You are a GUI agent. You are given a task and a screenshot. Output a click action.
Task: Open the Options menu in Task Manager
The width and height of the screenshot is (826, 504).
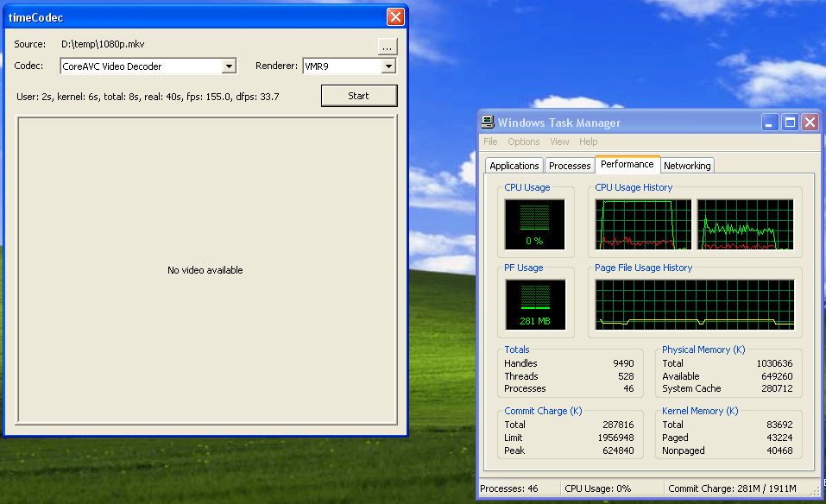coord(524,142)
